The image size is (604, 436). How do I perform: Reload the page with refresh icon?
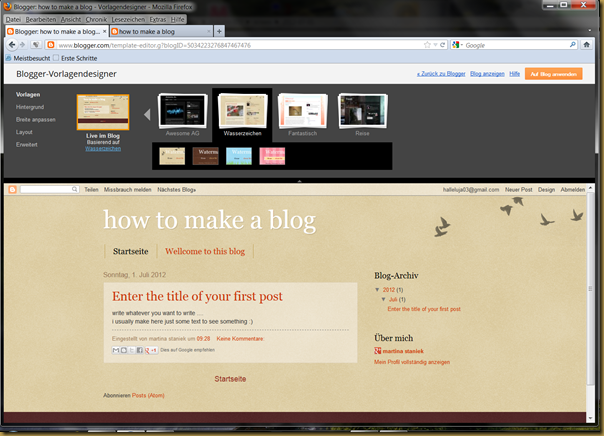click(443, 45)
